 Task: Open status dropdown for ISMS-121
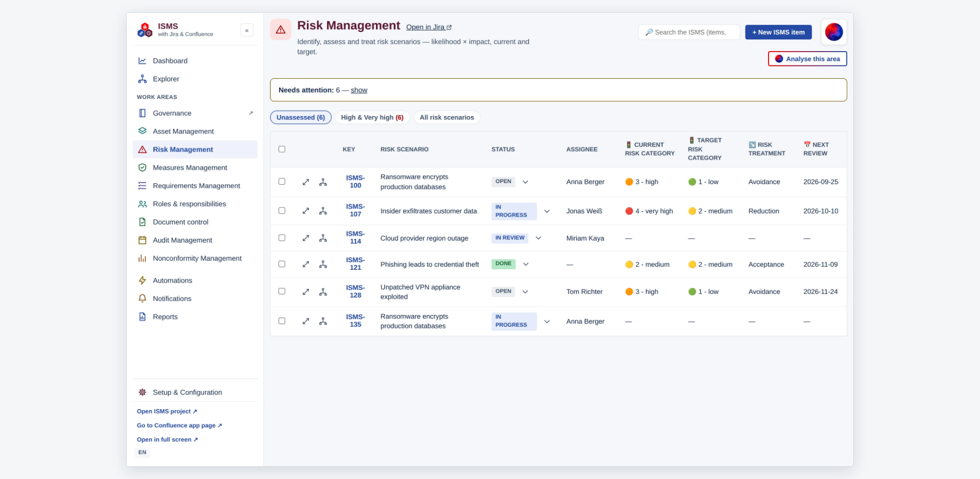tap(526, 264)
